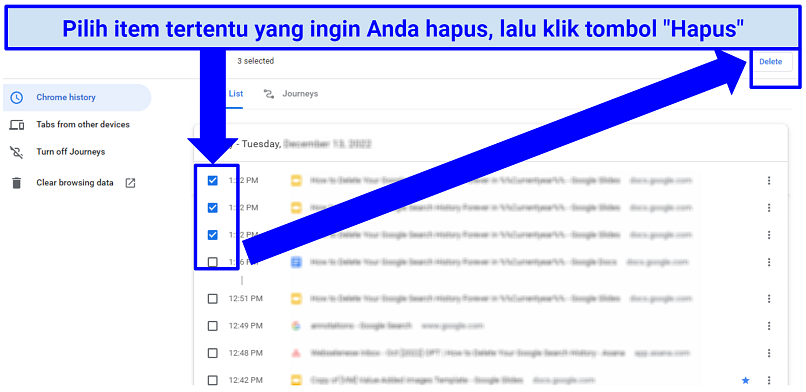Open the Google Slides entry title from 12:51 PM
The image size is (806, 392).
[465, 298]
